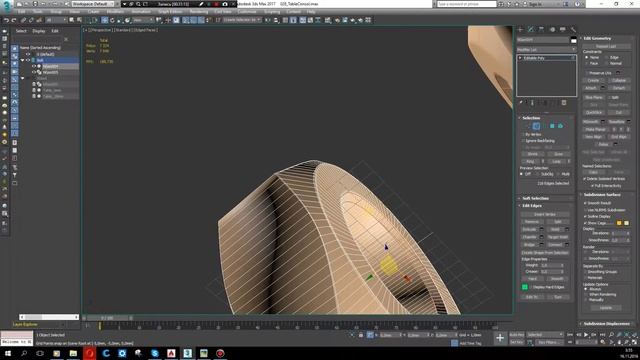Open the Modifier List dropdown

[x=547, y=49]
